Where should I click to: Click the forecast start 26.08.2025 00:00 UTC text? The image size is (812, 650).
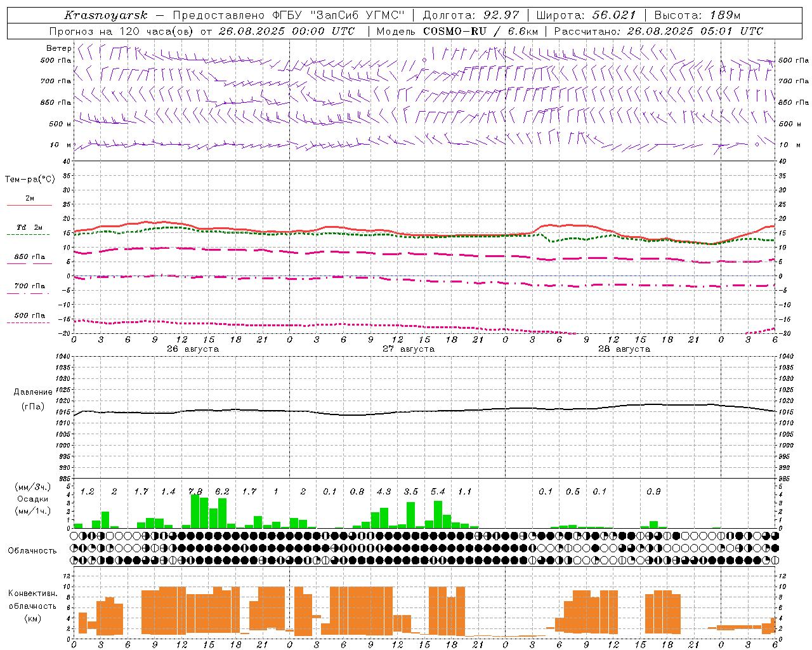(x=287, y=31)
